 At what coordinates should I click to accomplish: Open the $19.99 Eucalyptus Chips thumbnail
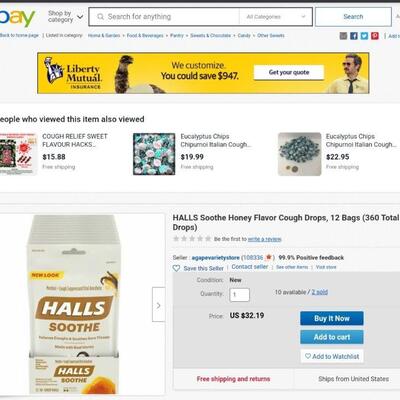pos(154,154)
